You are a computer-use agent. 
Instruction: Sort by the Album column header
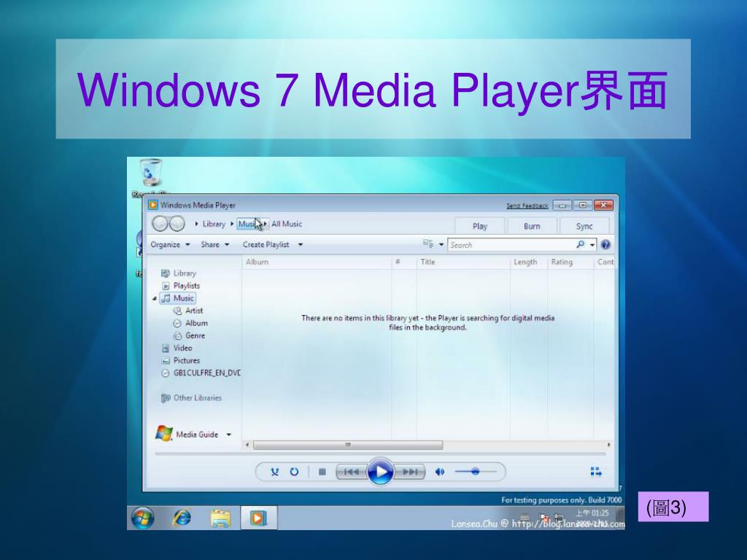[x=317, y=262]
